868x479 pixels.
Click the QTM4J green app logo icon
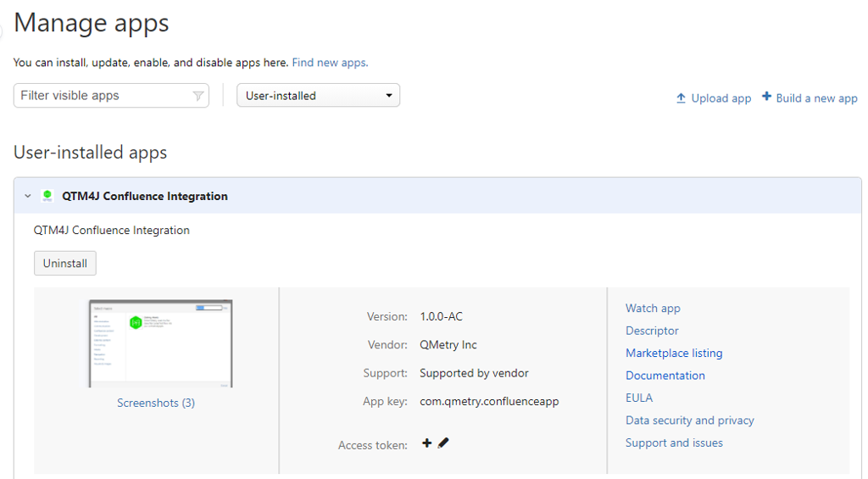coord(47,196)
